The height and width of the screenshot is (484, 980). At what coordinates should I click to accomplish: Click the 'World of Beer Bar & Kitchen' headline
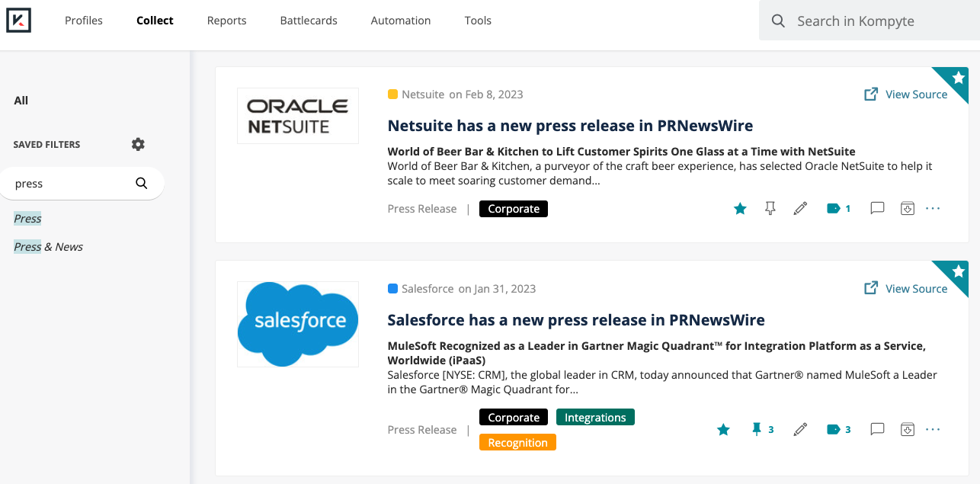tap(621, 152)
